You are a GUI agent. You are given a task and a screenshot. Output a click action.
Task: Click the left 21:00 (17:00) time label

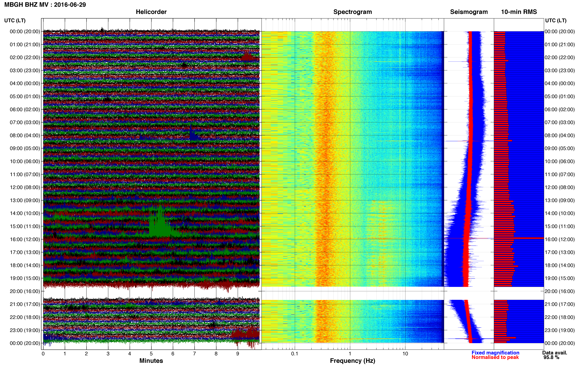click(x=25, y=304)
